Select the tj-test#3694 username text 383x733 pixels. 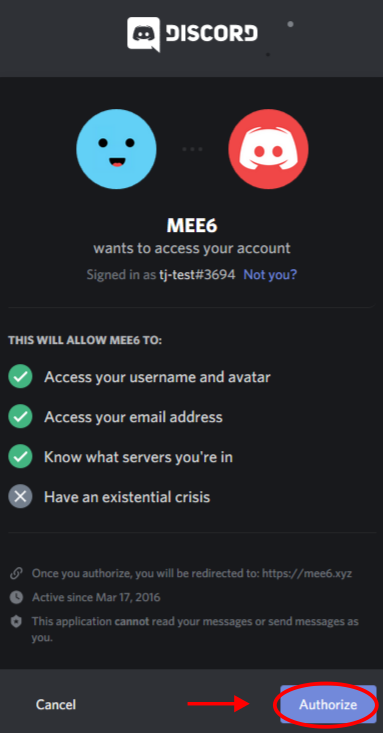tap(197, 274)
